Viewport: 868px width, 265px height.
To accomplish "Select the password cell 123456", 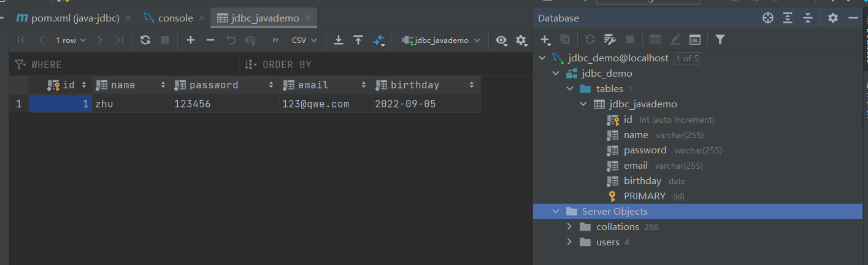I will pyautogui.click(x=225, y=104).
